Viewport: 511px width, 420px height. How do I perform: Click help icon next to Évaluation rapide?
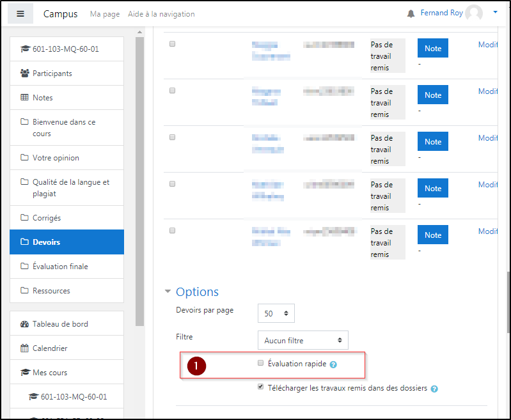(333, 364)
